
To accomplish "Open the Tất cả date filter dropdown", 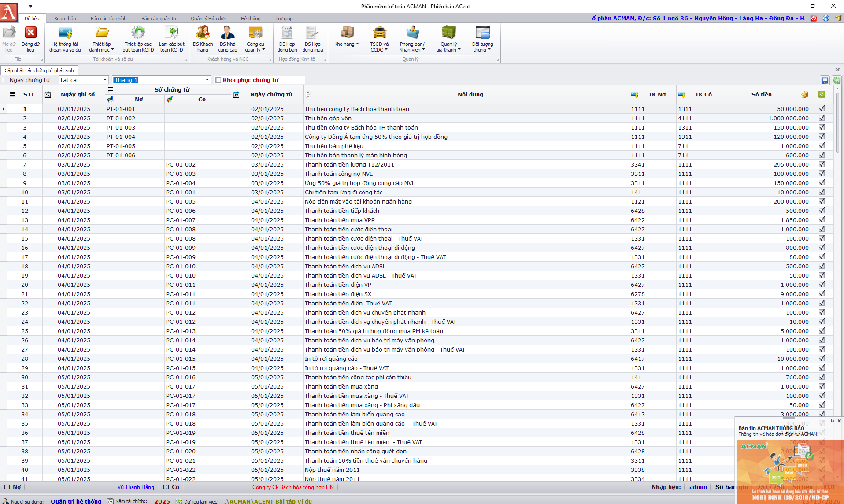I will 105,80.
